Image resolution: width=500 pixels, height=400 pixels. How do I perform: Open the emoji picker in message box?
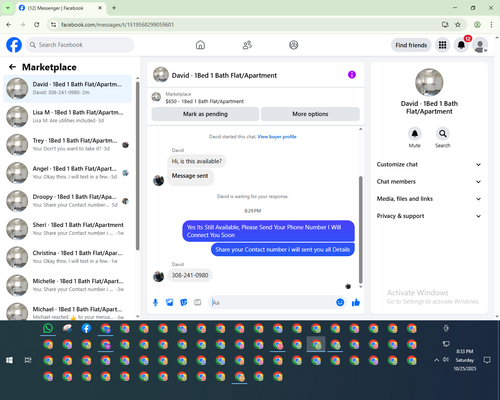coord(340,302)
